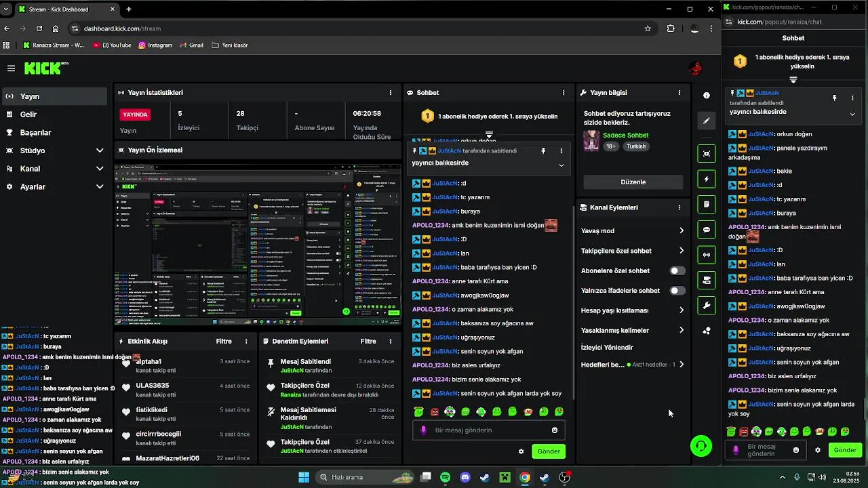Open Yavaş mod settings arrow
This screenshot has width=868, height=488.
click(682, 230)
